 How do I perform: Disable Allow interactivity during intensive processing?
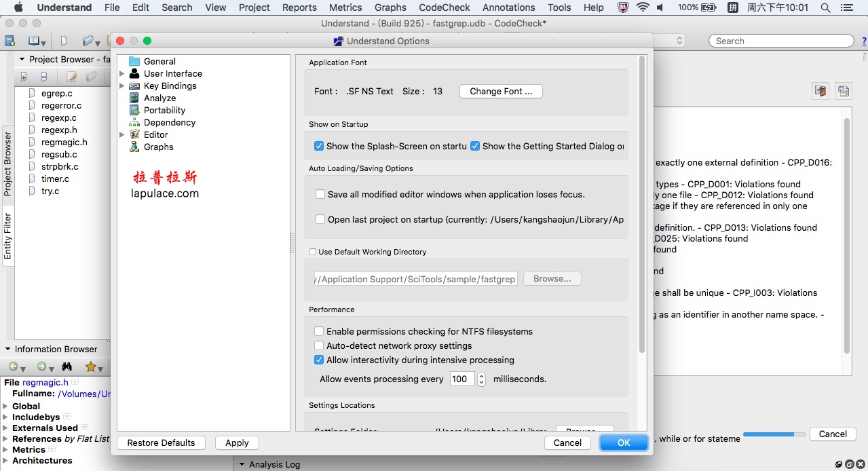coord(319,360)
